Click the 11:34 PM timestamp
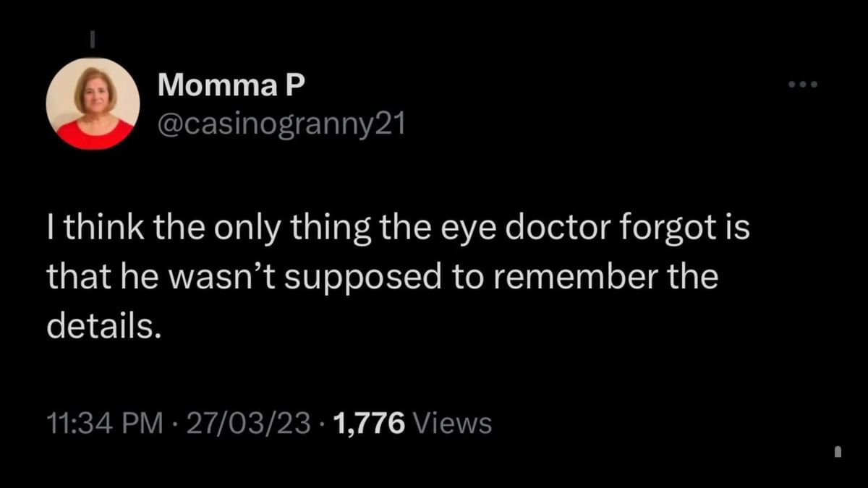The width and height of the screenshot is (868, 488). coord(104,423)
